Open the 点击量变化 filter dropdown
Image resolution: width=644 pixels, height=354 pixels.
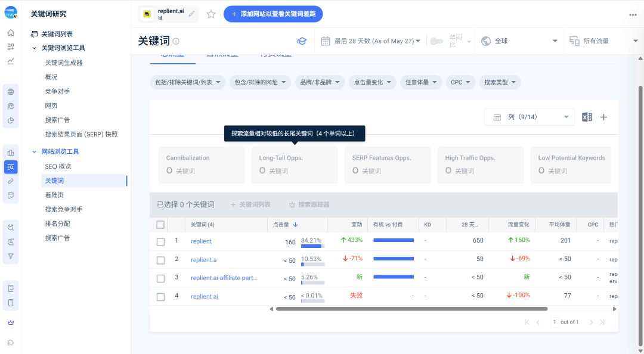click(x=373, y=82)
